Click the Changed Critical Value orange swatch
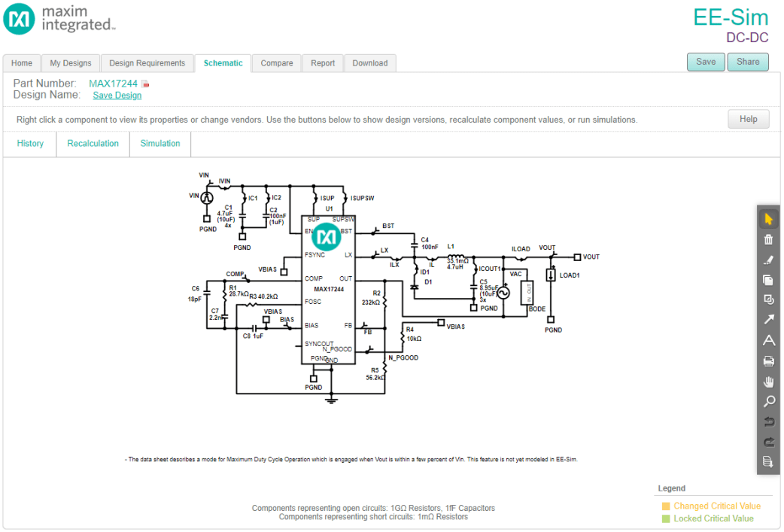This screenshot has height=532, width=784. click(666, 506)
